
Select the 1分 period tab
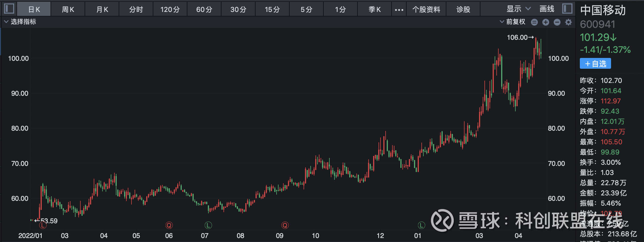[x=340, y=9]
